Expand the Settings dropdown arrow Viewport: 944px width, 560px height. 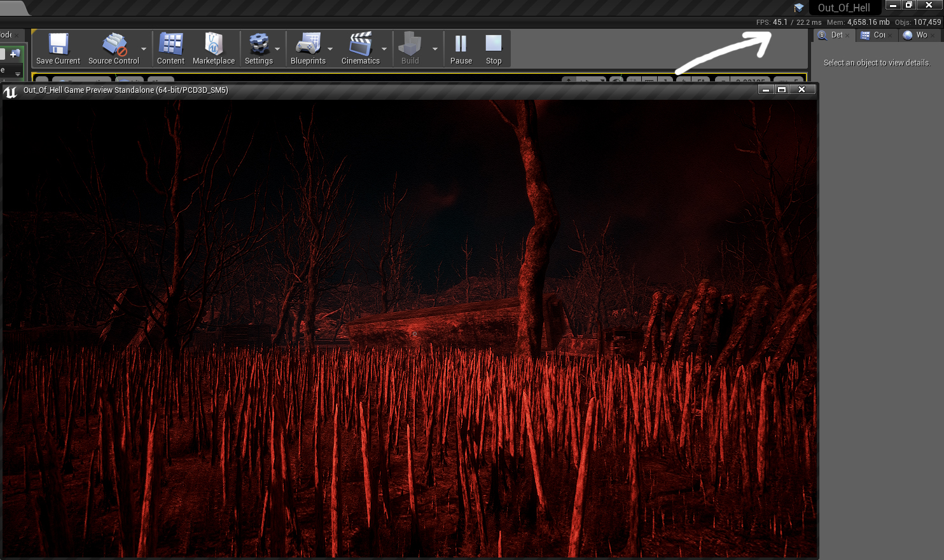(277, 49)
